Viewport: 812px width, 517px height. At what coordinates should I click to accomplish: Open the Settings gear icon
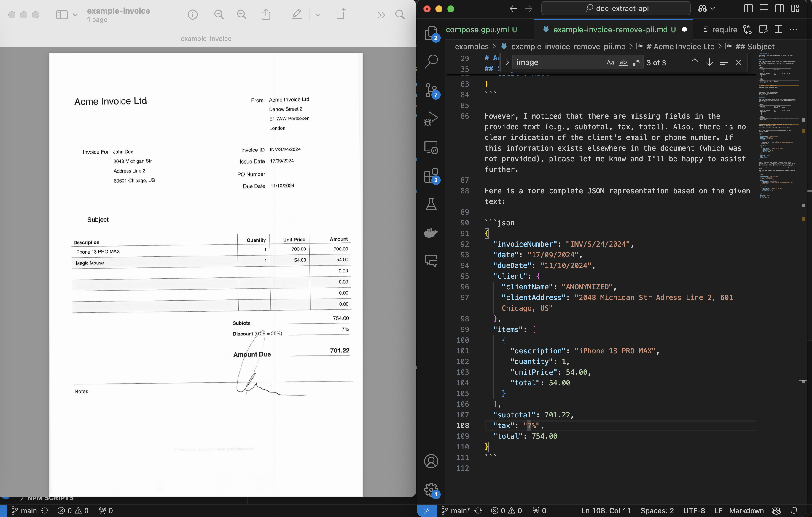coord(430,489)
